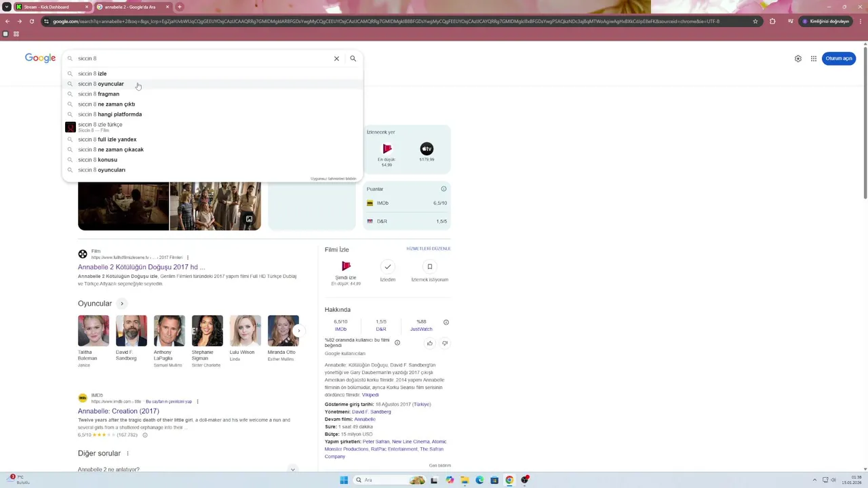The height and width of the screenshot is (488, 868).
Task: Mark film as İzledim checkmark
Action: tap(387, 266)
